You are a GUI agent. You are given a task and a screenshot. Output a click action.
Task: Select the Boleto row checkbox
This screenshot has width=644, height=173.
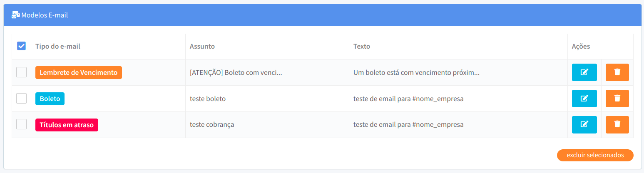point(21,98)
